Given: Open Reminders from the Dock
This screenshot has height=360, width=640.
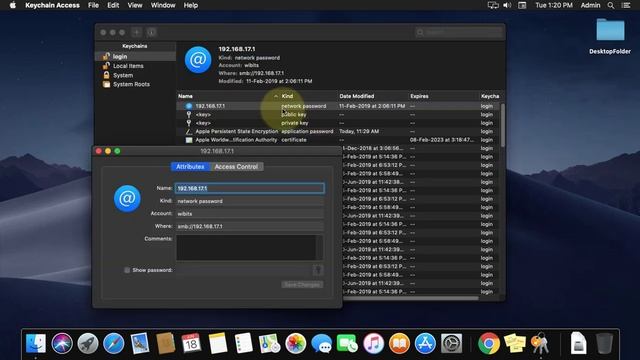Looking at the screenshot, I should (x=244, y=343).
